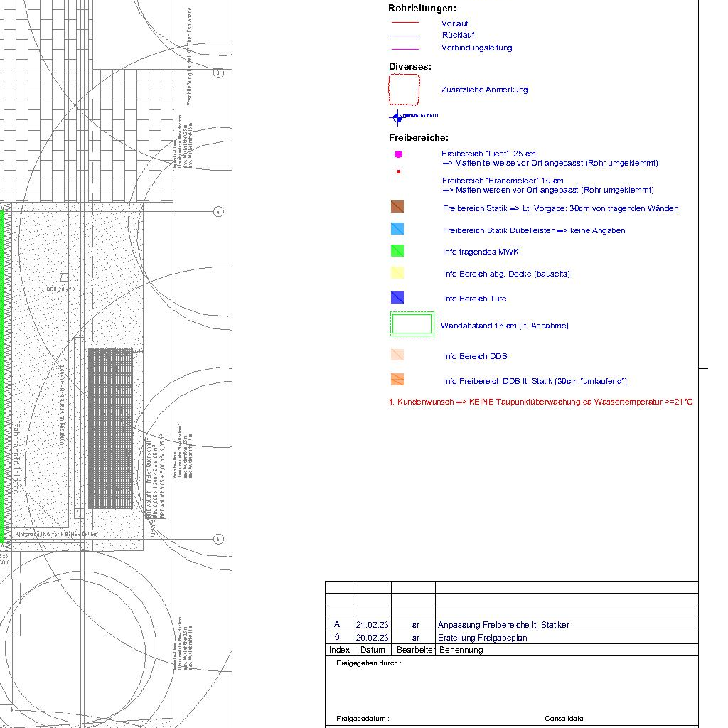The width and height of the screenshot is (728, 728).
Task: Click the light blue Dübelleisten swatch
Action: pos(397,229)
